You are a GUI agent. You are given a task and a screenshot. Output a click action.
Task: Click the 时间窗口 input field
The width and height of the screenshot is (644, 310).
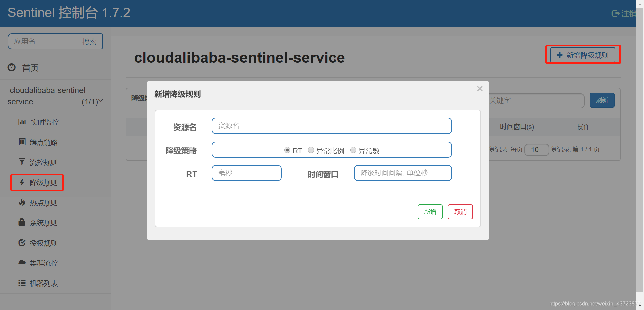tap(403, 173)
